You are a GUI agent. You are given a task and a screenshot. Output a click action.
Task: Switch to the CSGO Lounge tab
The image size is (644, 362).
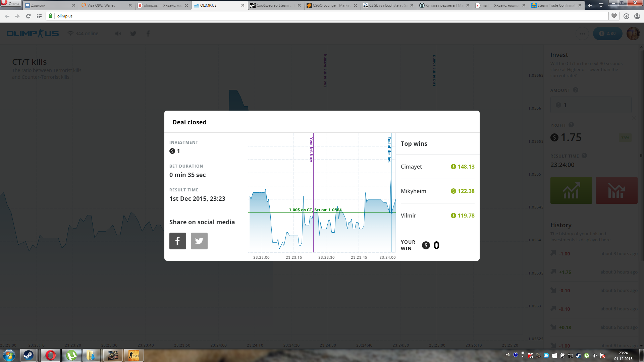(x=332, y=5)
